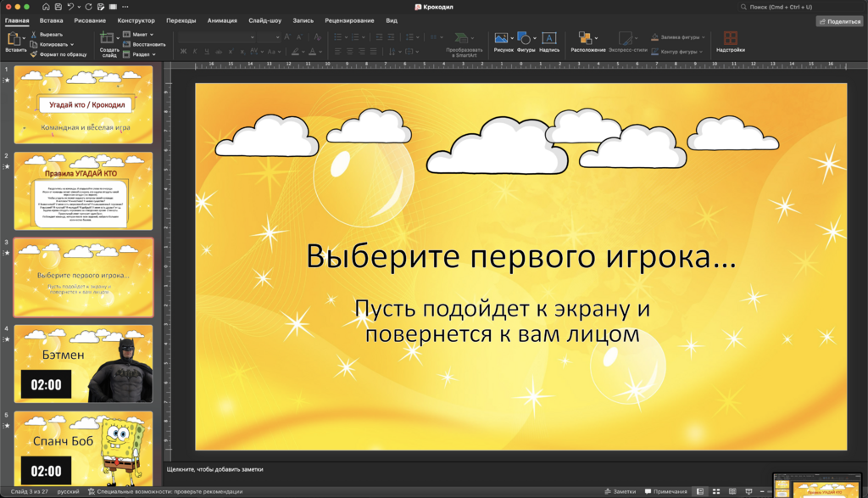
Task: Click the Заливка фигуры fill icon
Action: point(655,37)
